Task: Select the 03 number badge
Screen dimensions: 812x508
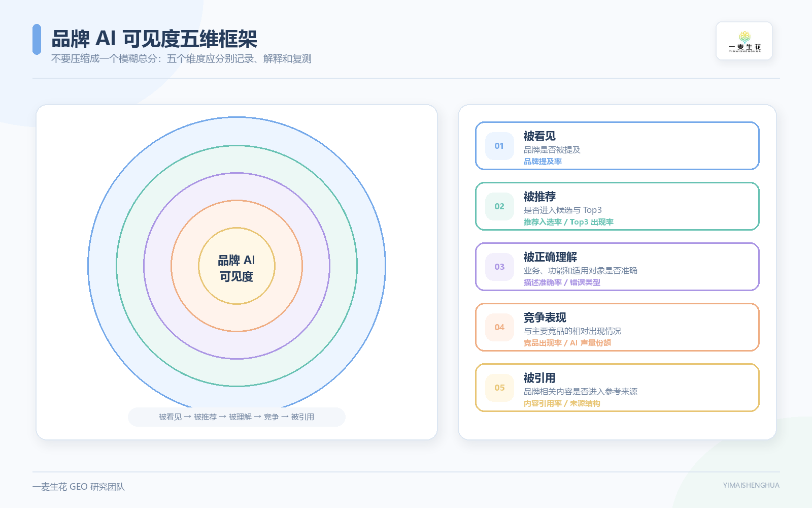Action: (x=499, y=267)
